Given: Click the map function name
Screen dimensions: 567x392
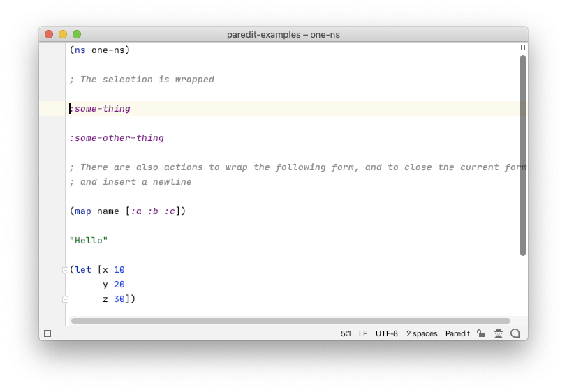Looking at the screenshot, I should pyautogui.click(x=83, y=211).
